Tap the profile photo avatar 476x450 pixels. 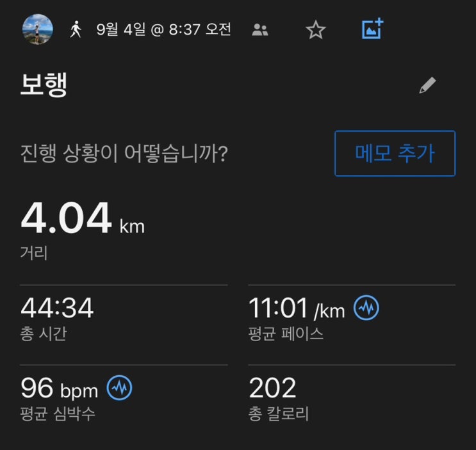pos(38,29)
